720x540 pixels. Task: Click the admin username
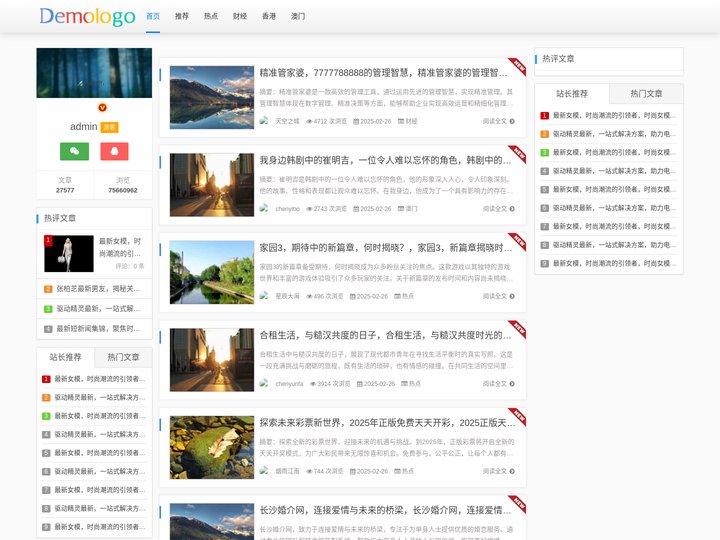point(84,127)
